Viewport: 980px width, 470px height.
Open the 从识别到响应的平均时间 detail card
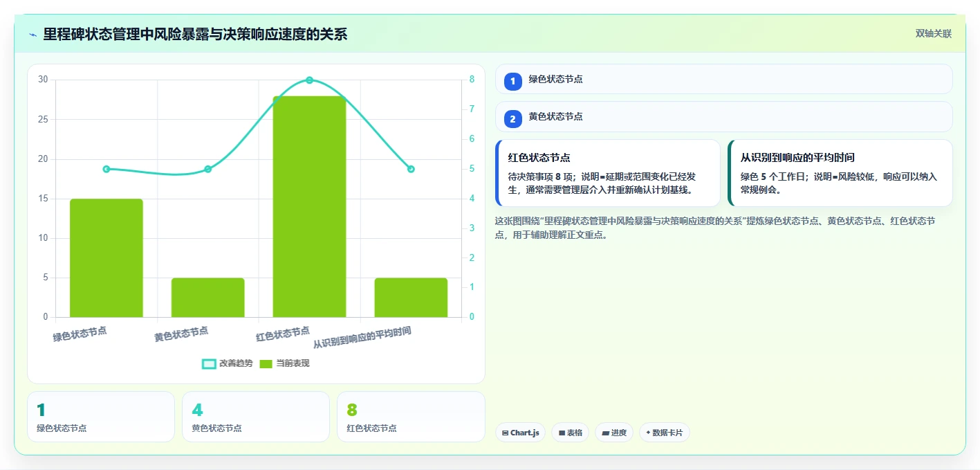(840, 173)
